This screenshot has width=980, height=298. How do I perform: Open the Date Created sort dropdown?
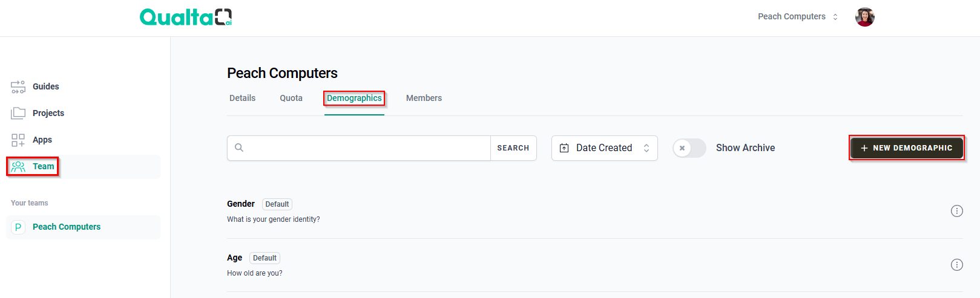click(x=604, y=148)
